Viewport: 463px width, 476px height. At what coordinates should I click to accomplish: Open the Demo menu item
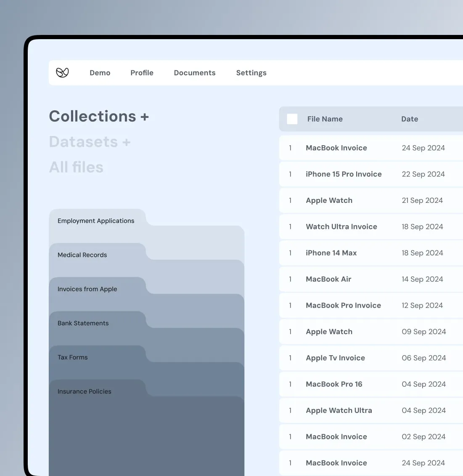(x=100, y=73)
